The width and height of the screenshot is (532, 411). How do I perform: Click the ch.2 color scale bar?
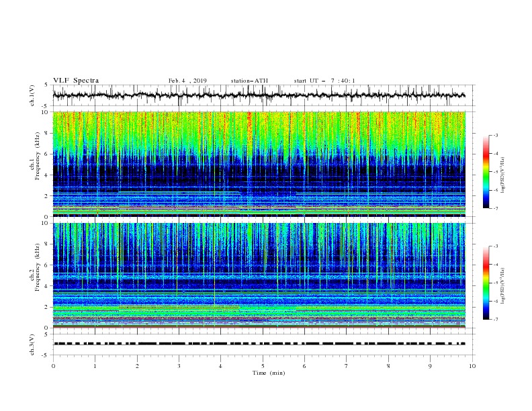pyautogui.click(x=486, y=283)
